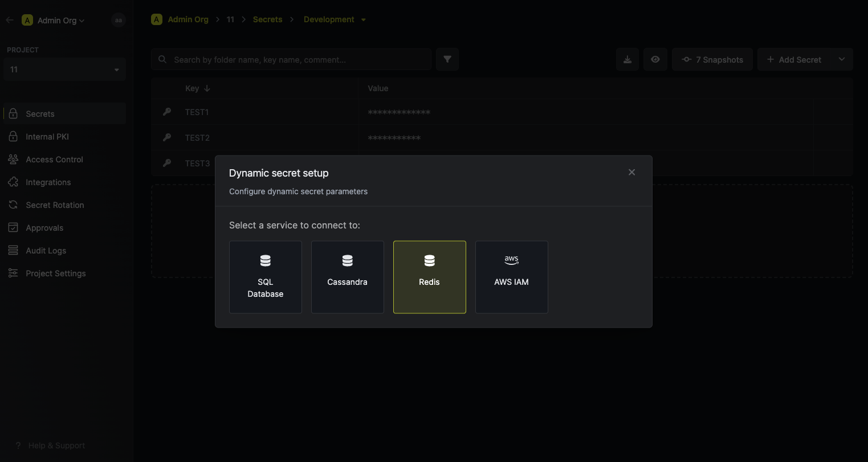Viewport: 868px width, 462px height.
Task: Close the Dynamic secret setup dialog
Action: [x=631, y=172]
